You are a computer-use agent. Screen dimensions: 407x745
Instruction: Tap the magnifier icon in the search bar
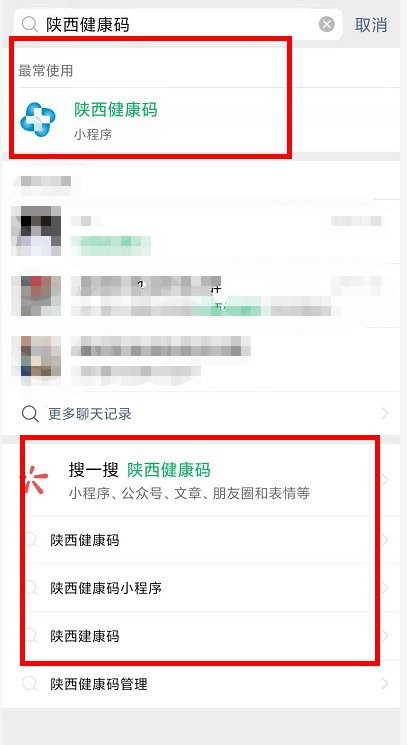click(x=30, y=24)
